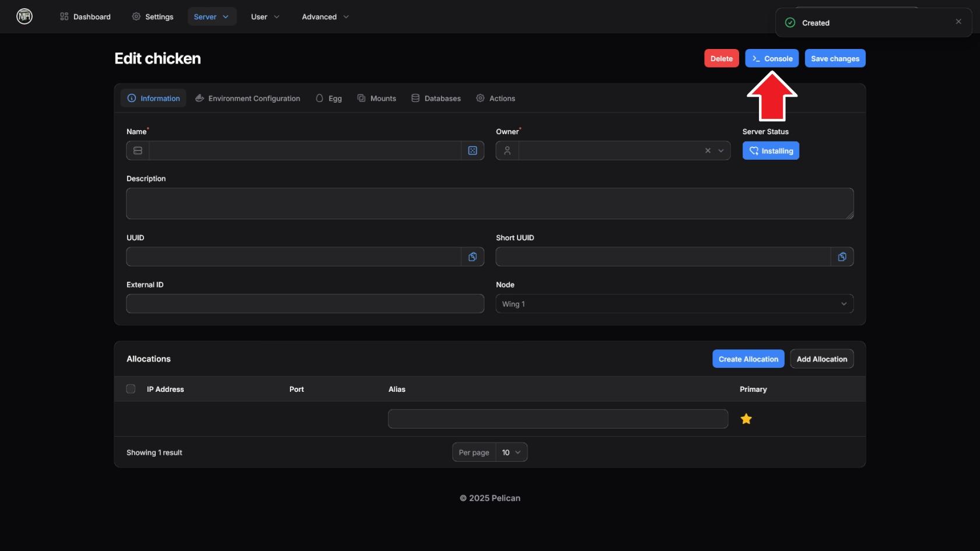The height and width of the screenshot is (551, 980).
Task: Click inside the allocation Alias field
Action: pos(558,419)
